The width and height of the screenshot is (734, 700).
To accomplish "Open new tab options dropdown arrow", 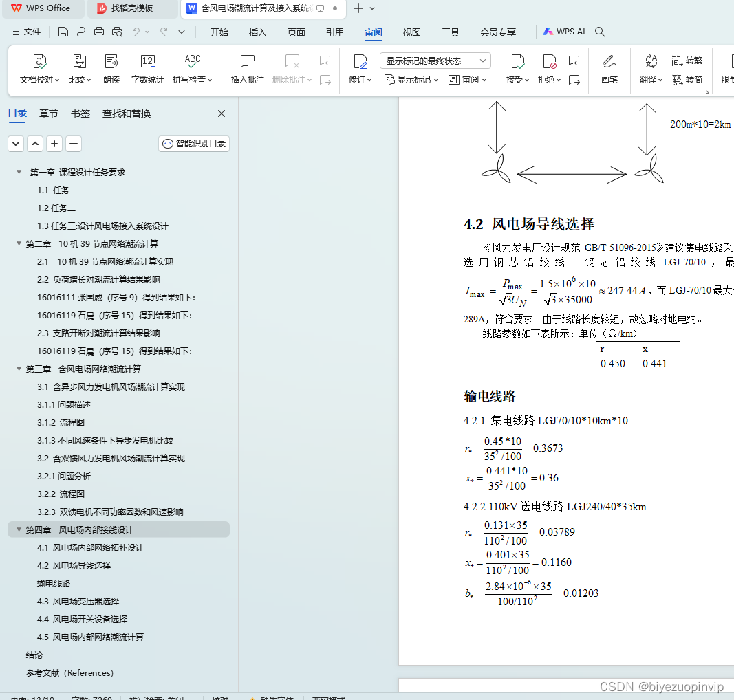I will click(x=372, y=8).
